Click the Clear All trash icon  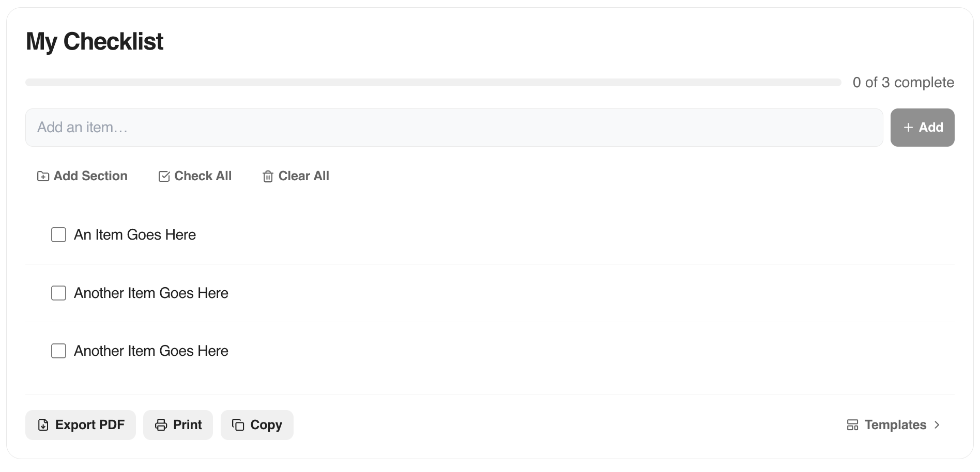click(268, 176)
